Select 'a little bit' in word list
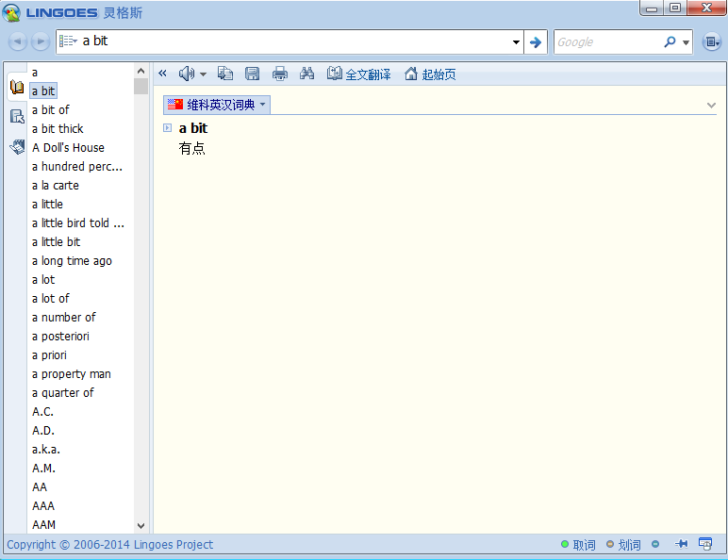The width and height of the screenshot is (728, 560). (56, 242)
